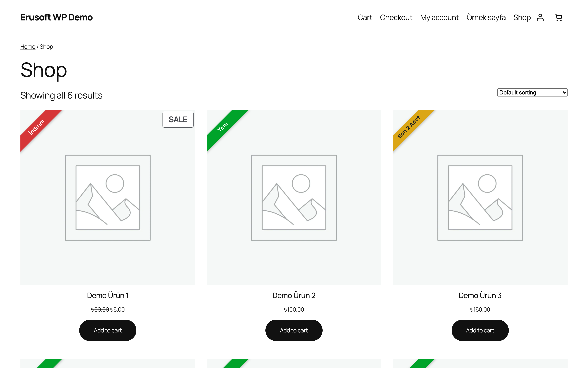Click the green Yeni ribbon on Demo Ürün 2
This screenshot has height=368, width=588.
coord(223,127)
